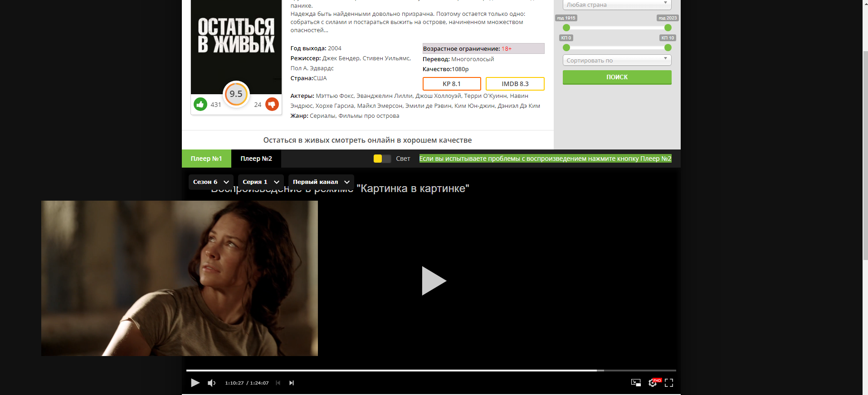868x395 pixels.
Task: Go to previous episode icon
Action: click(278, 383)
